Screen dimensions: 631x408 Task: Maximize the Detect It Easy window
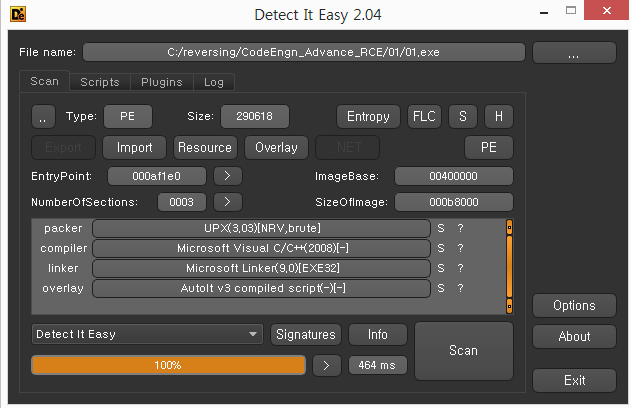(x=571, y=10)
